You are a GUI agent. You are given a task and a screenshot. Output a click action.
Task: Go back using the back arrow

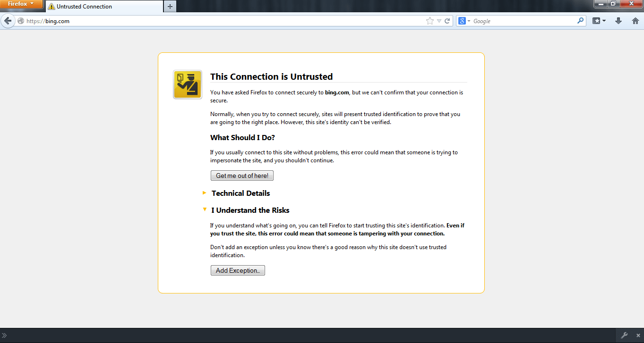point(8,21)
